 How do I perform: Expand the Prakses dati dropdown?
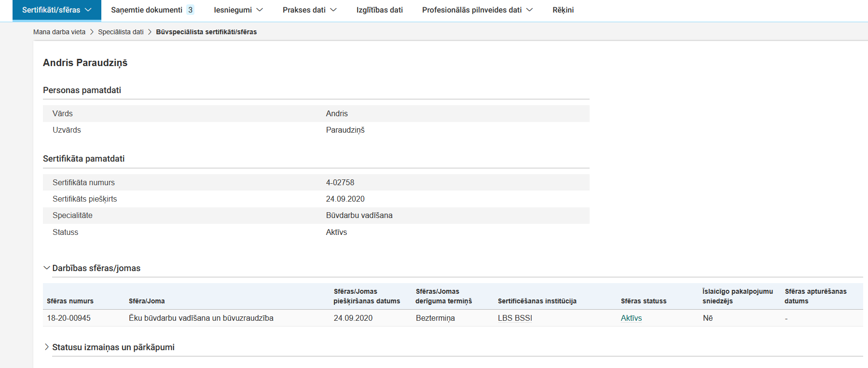[309, 10]
